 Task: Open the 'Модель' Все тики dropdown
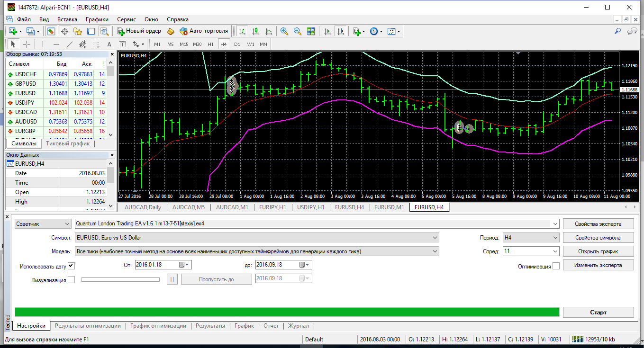[x=257, y=251]
